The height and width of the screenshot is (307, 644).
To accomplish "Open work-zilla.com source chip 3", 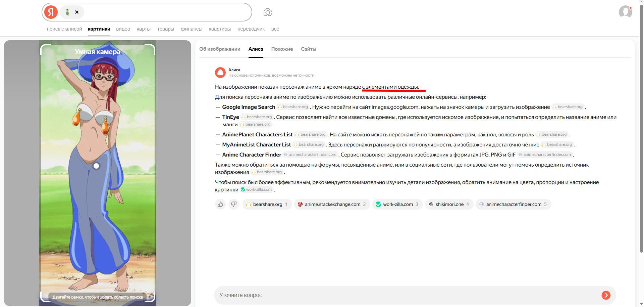I will 397,204.
